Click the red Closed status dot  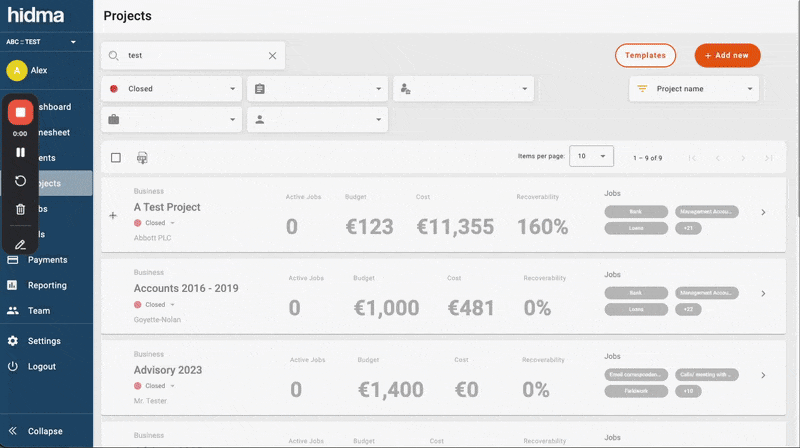[114, 89]
